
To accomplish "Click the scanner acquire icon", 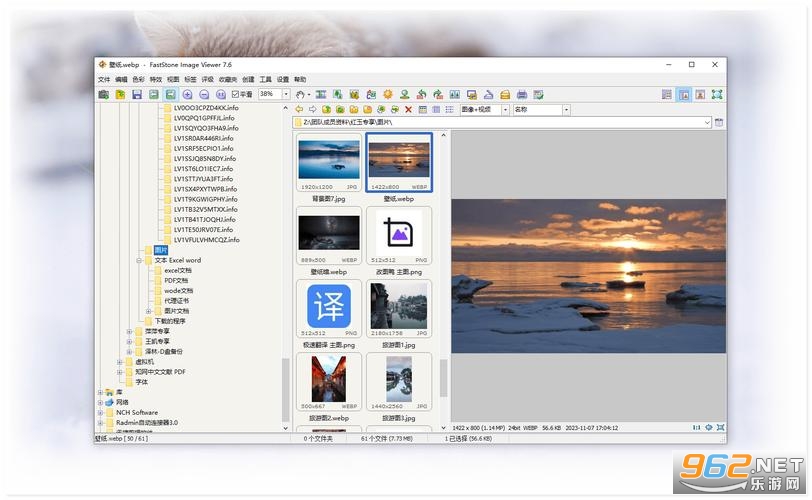I will [x=488, y=95].
